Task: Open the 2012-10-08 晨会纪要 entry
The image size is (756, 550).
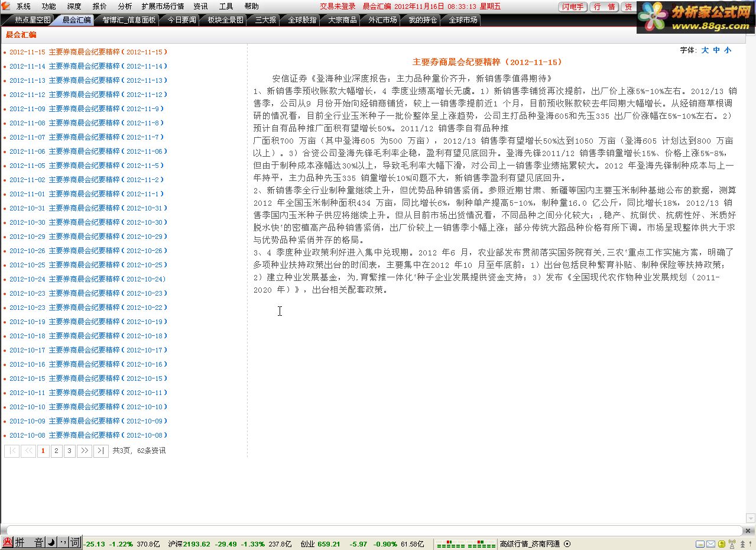Action: (x=88, y=435)
